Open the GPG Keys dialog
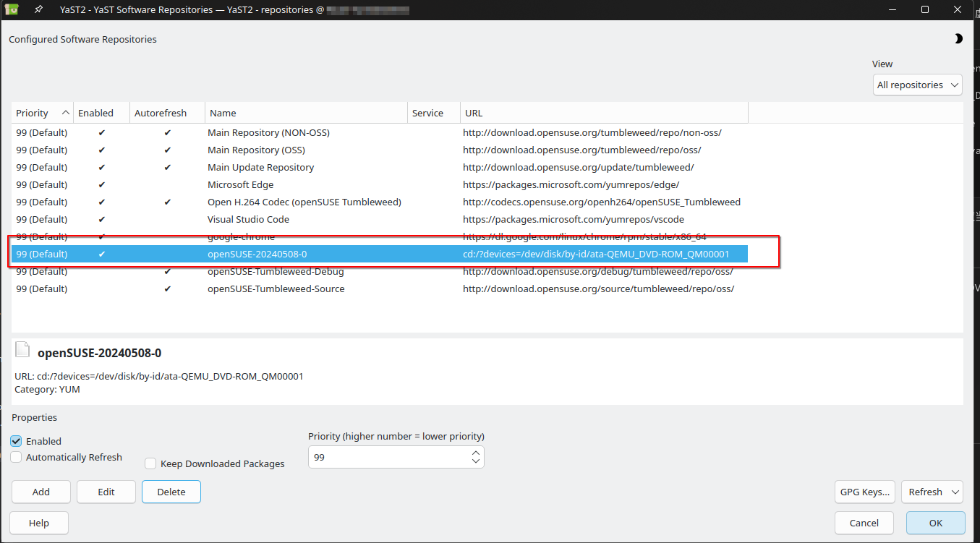 pyautogui.click(x=864, y=492)
